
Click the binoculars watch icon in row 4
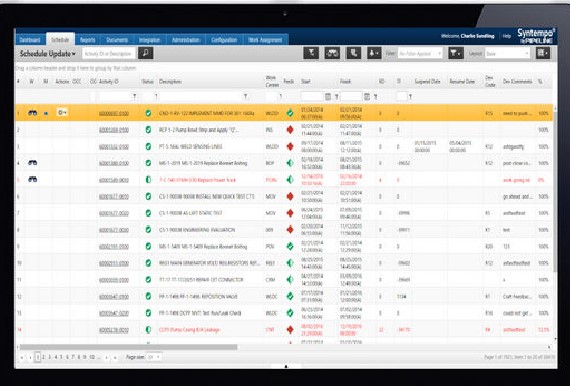[x=32, y=162]
